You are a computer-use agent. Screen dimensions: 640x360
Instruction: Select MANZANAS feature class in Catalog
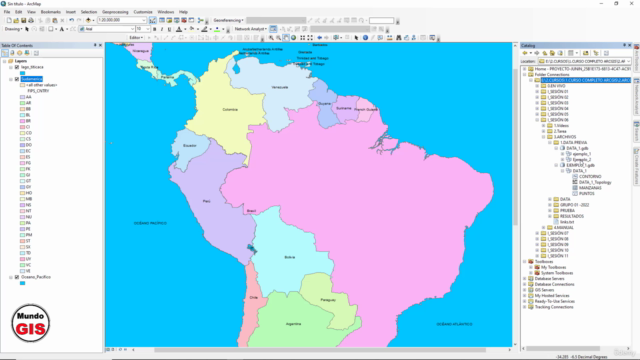[x=590, y=188]
